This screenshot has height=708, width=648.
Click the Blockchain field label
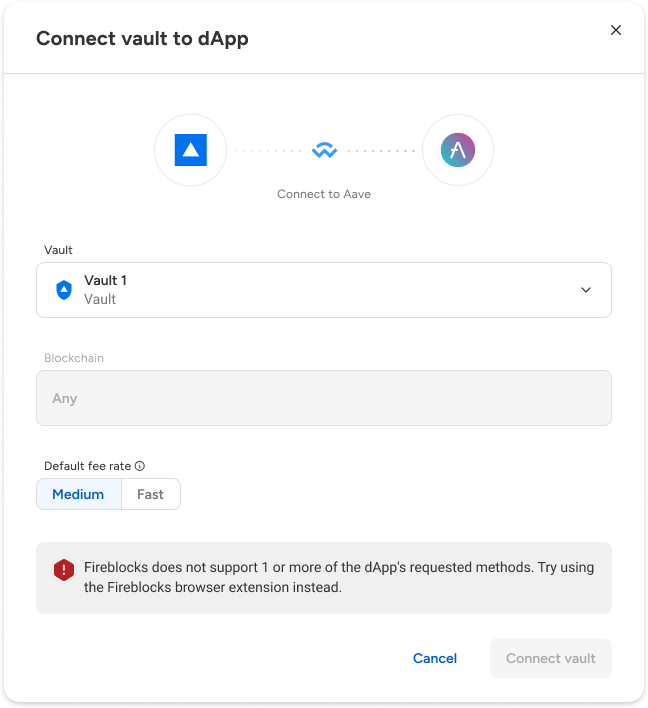(x=74, y=357)
